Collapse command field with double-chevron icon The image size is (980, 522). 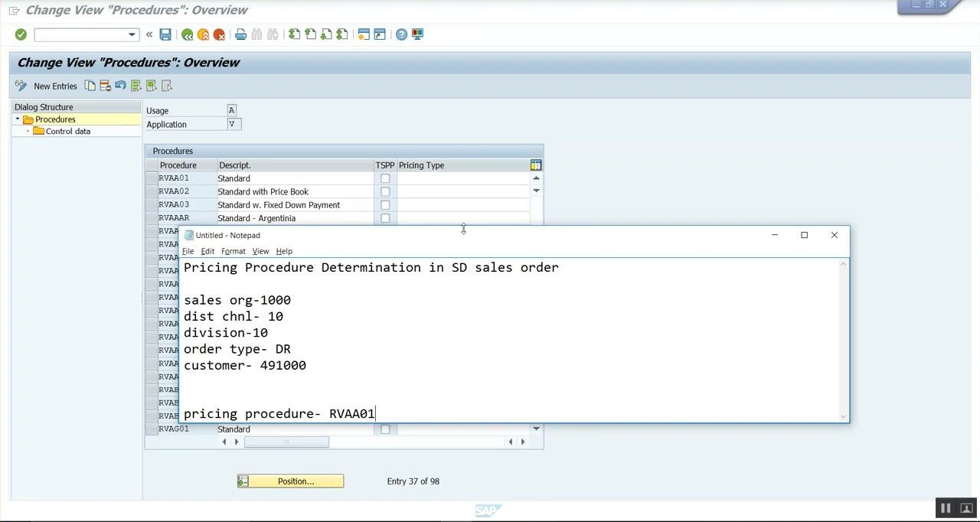click(x=149, y=34)
